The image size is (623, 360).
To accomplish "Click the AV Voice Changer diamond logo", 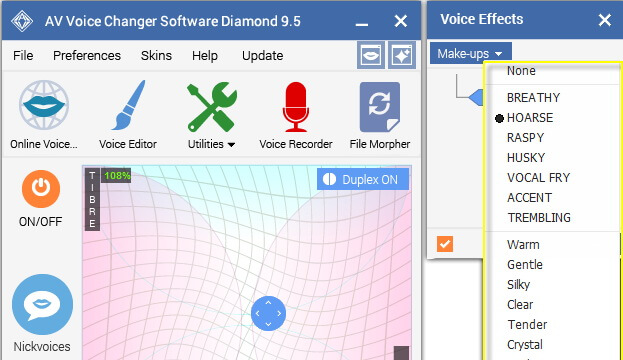I will pyautogui.click(x=22, y=21).
